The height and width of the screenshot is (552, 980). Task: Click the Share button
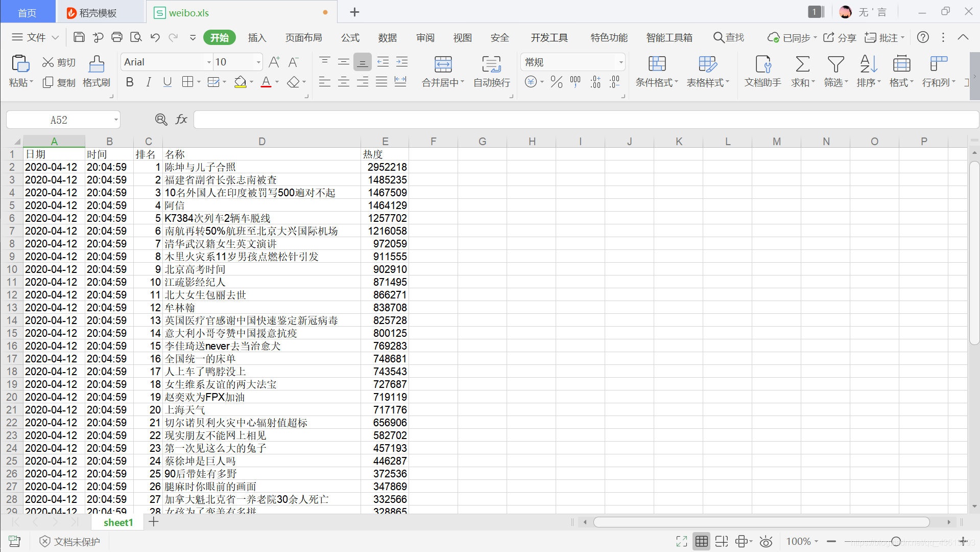pyautogui.click(x=840, y=37)
